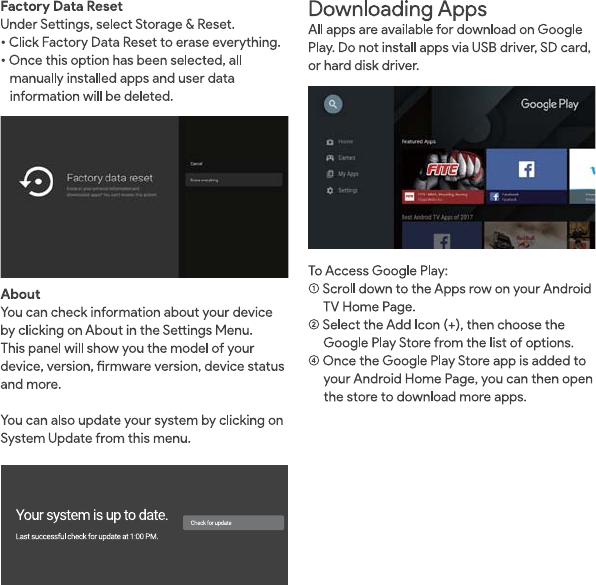Open Games in Google Play sidebar
Screen dimensions: 596x585
(x=341, y=158)
